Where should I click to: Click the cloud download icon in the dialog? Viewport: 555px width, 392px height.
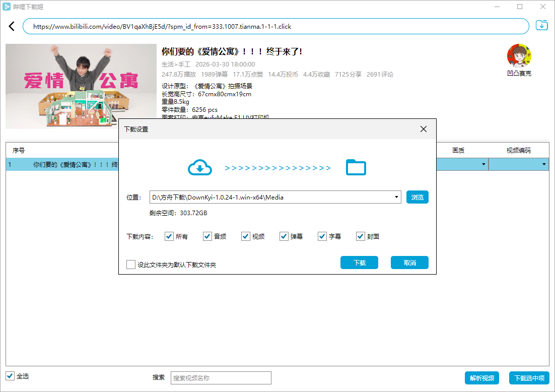(200, 168)
